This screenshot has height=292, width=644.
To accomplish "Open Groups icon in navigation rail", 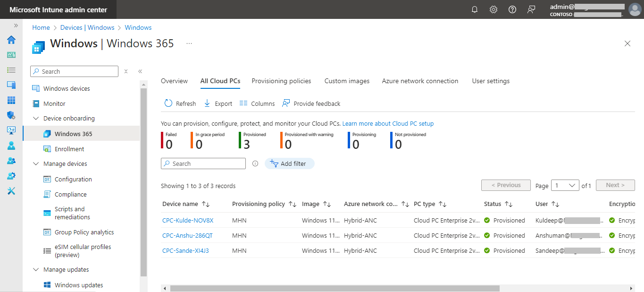I will [11, 161].
